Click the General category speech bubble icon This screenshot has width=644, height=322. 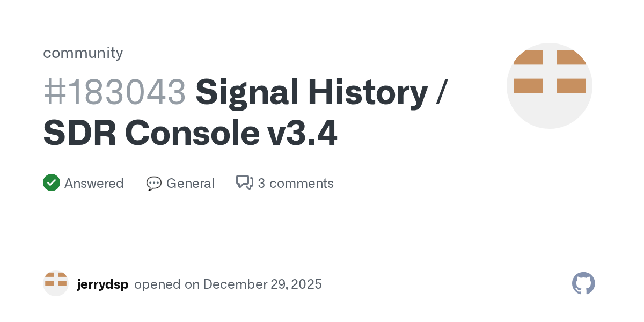(154, 184)
